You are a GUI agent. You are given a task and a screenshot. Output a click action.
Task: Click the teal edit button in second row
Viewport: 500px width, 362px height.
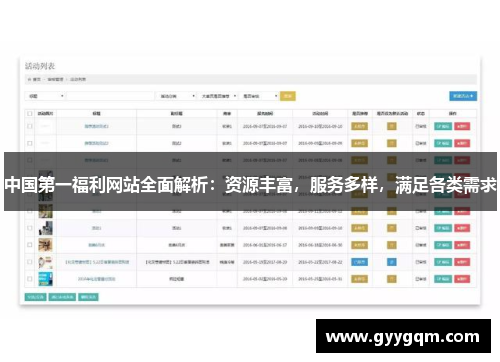(443, 143)
